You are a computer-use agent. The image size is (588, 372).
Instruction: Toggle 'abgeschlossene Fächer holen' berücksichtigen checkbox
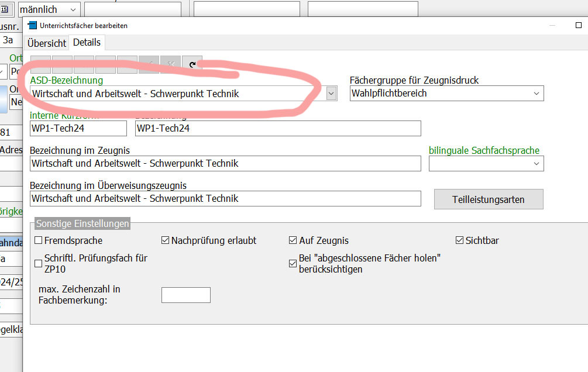(x=293, y=264)
